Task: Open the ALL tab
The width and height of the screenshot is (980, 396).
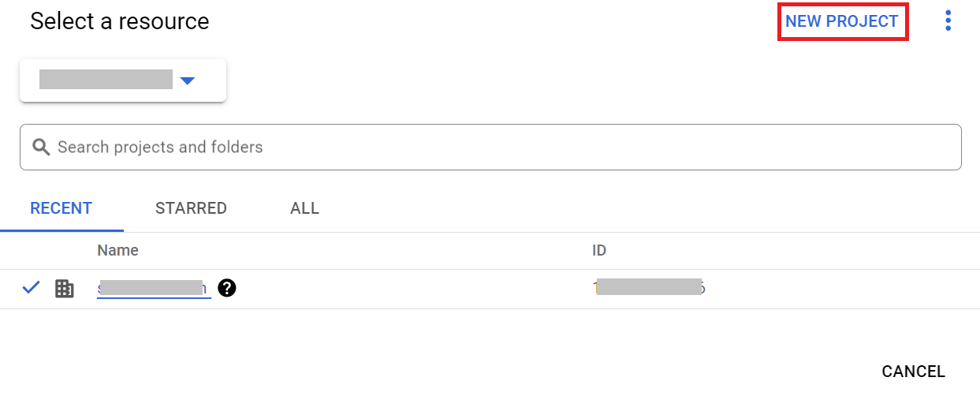Action: (x=304, y=208)
